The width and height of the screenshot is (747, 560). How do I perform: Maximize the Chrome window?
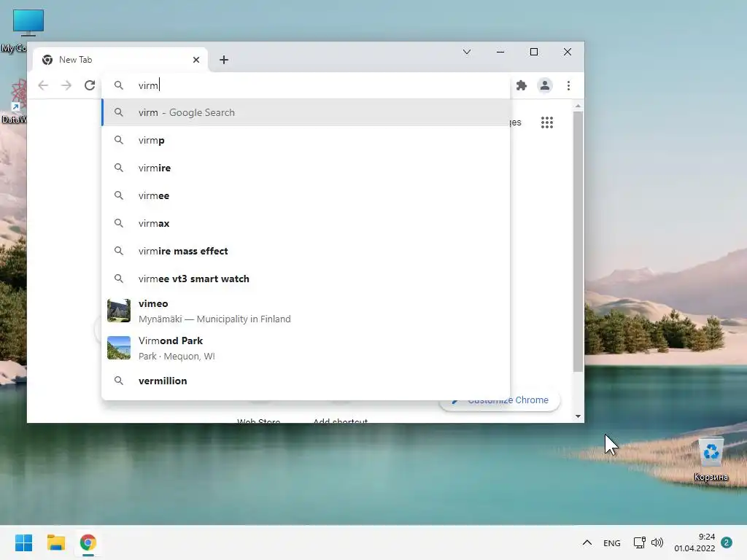click(x=534, y=52)
